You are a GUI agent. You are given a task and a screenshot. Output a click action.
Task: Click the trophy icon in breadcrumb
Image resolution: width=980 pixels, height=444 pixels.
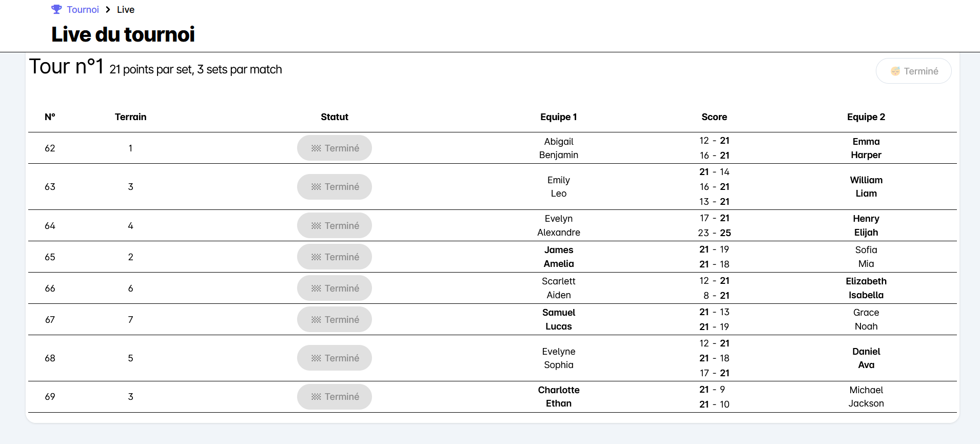pyautogui.click(x=56, y=9)
